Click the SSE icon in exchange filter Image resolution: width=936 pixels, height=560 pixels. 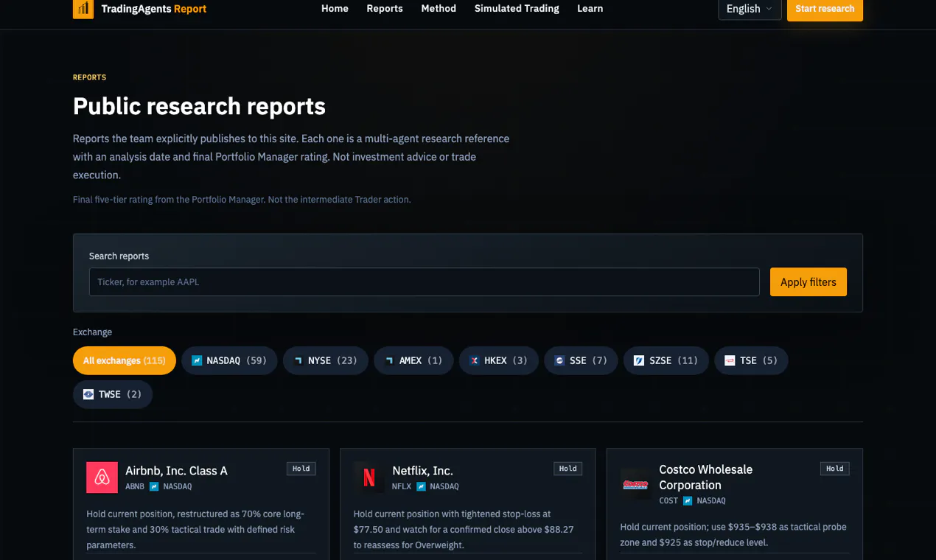[x=559, y=361]
